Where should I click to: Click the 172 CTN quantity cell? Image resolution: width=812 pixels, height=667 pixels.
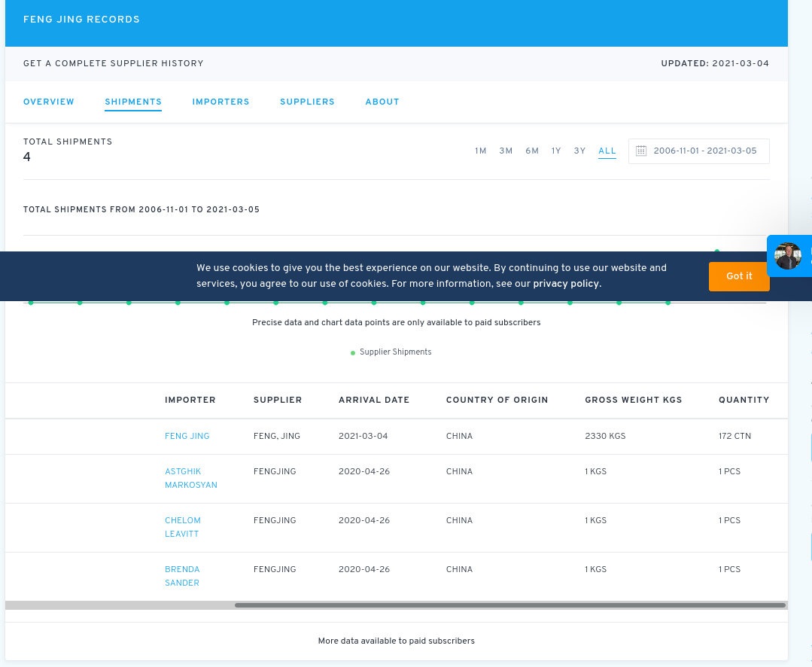734,436
